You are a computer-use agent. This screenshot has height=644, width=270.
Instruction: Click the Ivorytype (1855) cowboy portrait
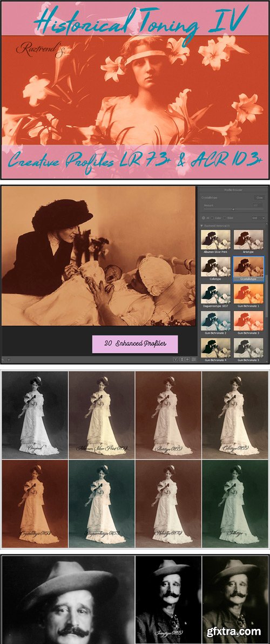(x=168, y=599)
